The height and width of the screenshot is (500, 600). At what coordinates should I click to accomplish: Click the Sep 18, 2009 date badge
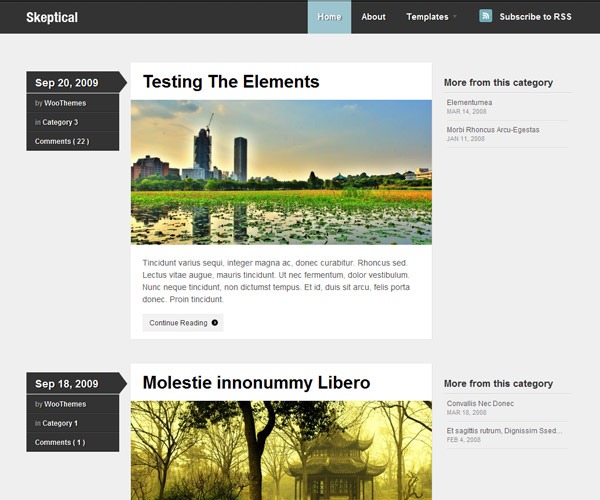[77, 383]
